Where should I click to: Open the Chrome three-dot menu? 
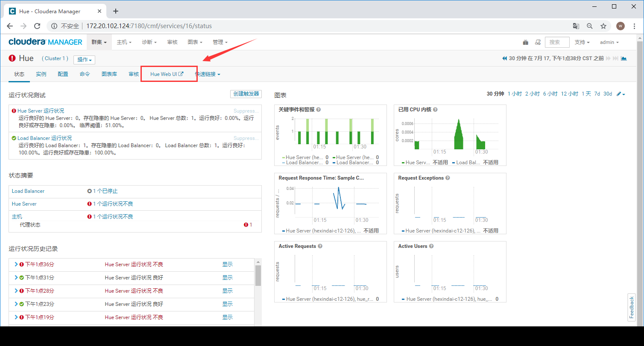coord(634,26)
